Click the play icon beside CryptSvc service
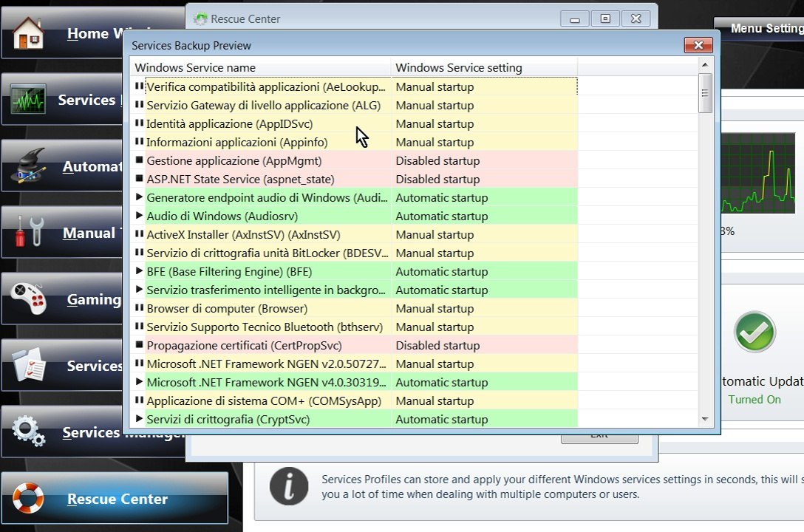 [x=139, y=418]
